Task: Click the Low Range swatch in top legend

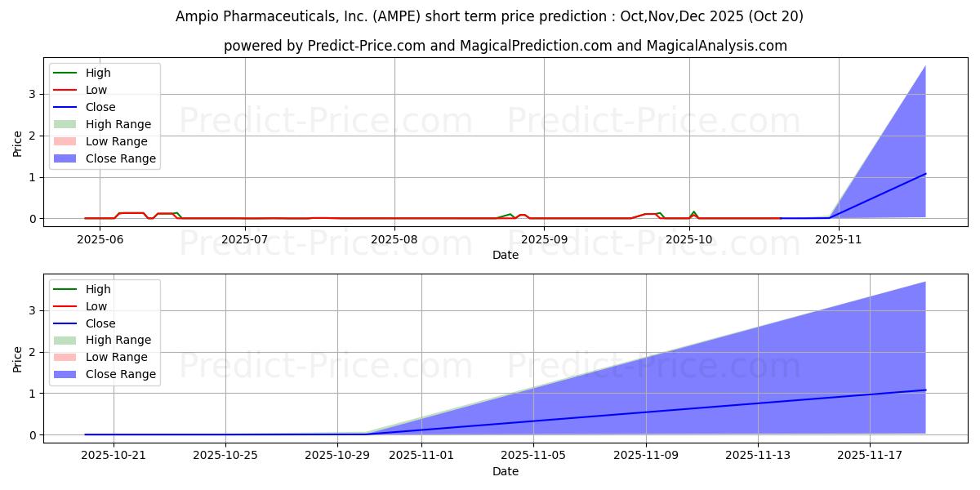Action: (66, 141)
